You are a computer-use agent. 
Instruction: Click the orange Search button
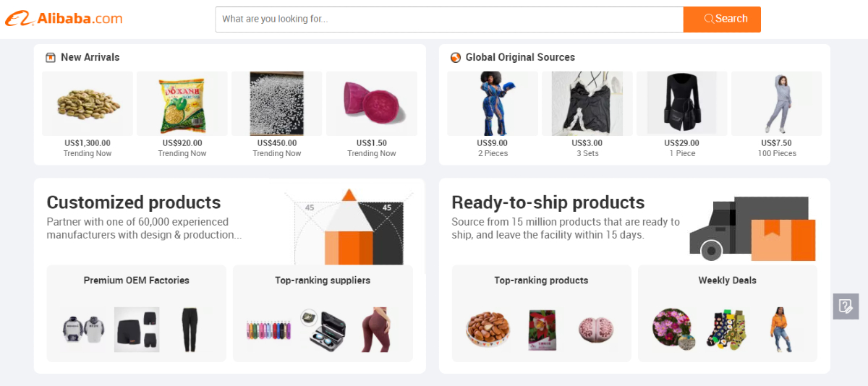(721, 20)
